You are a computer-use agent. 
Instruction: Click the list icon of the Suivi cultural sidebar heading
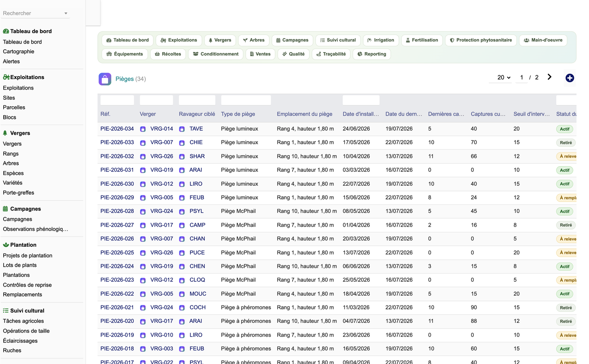[6, 311]
